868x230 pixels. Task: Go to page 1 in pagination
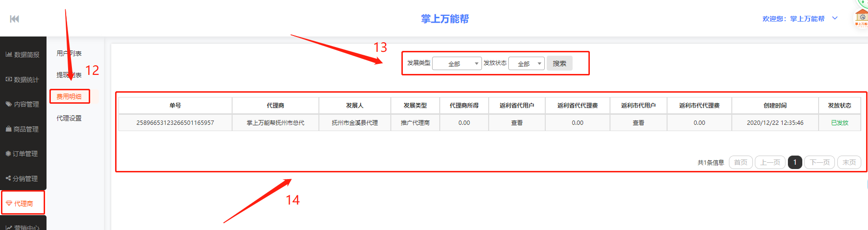point(795,162)
